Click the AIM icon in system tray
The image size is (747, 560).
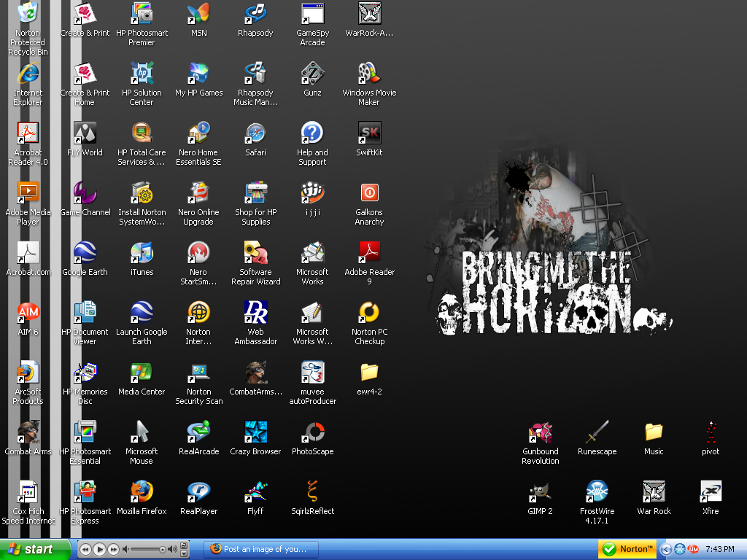(x=693, y=549)
